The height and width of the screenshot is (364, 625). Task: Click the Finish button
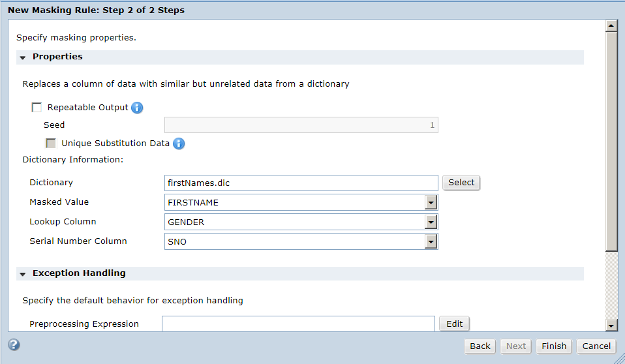click(554, 346)
